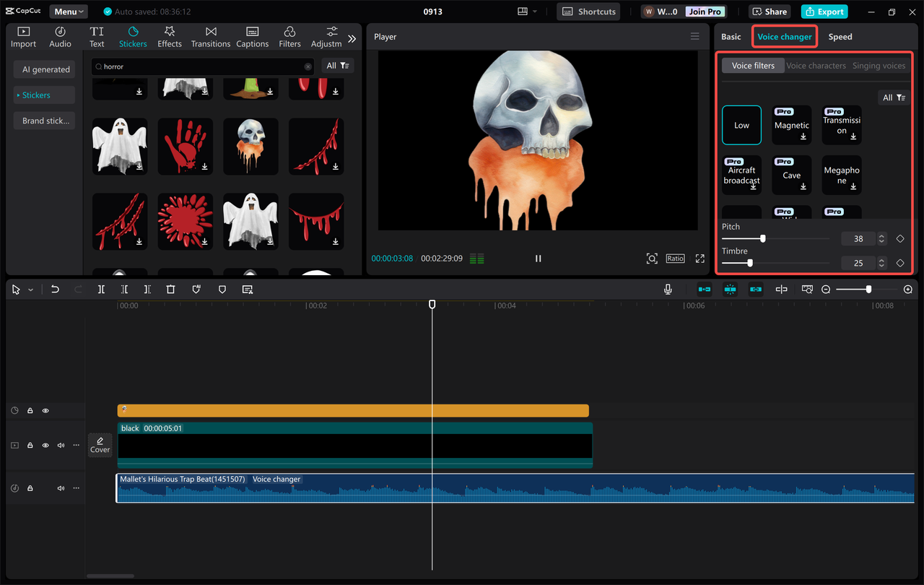Expand the hidden panels with the double-chevron
Screen dimensions: 924x585
[353, 38]
